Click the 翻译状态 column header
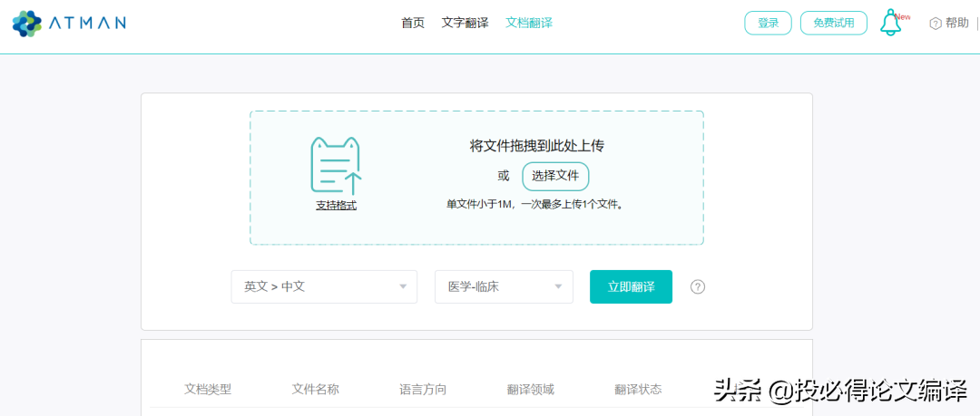The image size is (980, 416). 638,390
